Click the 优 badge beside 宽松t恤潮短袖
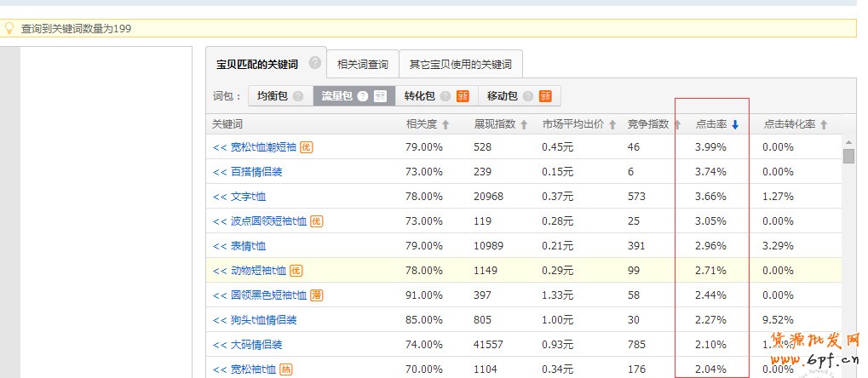The image size is (868, 378). 306,146
